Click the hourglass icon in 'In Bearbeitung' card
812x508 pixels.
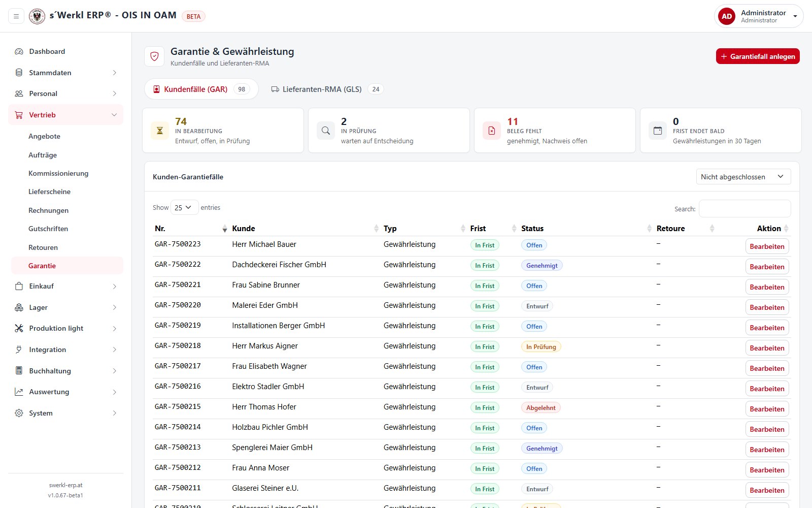pyautogui.click(x=160, y=131)
